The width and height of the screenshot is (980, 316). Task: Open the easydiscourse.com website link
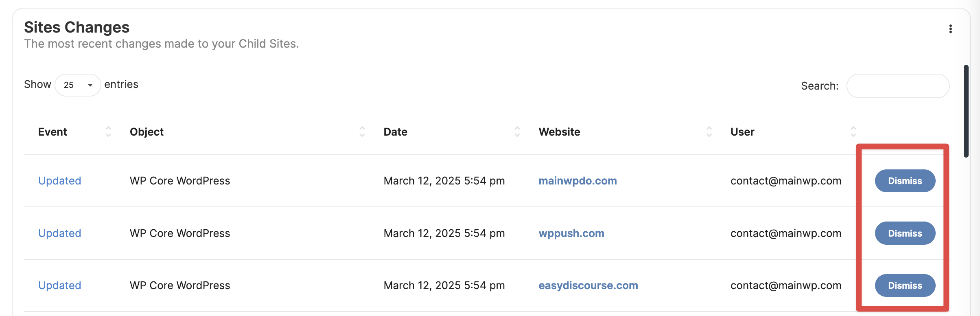pos(588,285)
